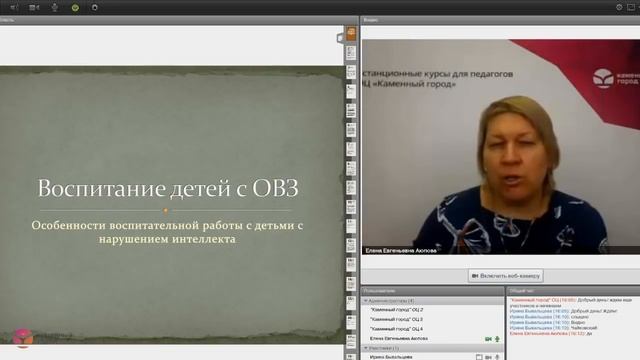This screenshot has width=640, height=360.
Task: Click the name caption on the video feed
Action: [401, 250]
